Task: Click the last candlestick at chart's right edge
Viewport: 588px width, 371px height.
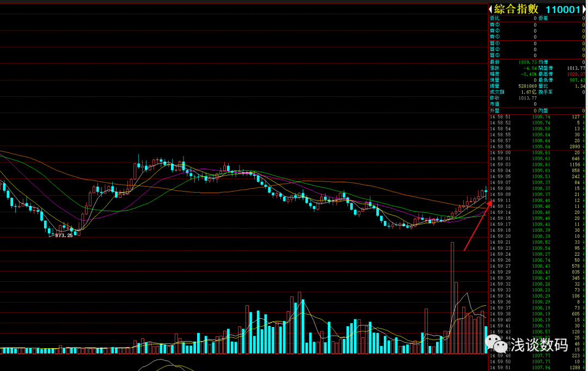Action: click(x=486, y=193)
